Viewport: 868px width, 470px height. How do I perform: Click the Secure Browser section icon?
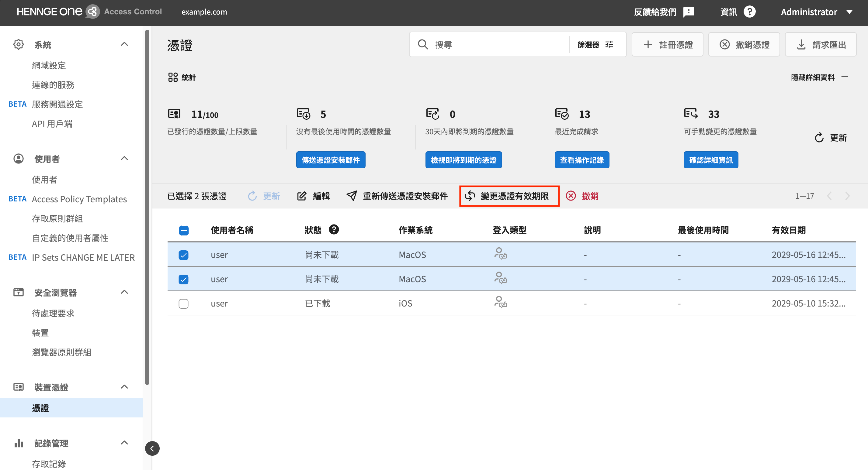19,292
